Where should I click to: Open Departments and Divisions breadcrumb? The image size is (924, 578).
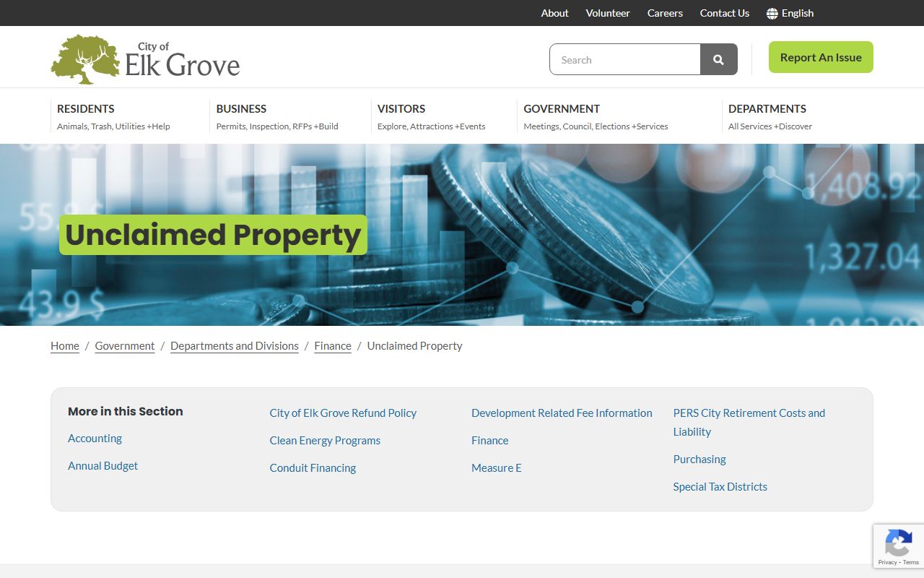click(x=235, y=346)
